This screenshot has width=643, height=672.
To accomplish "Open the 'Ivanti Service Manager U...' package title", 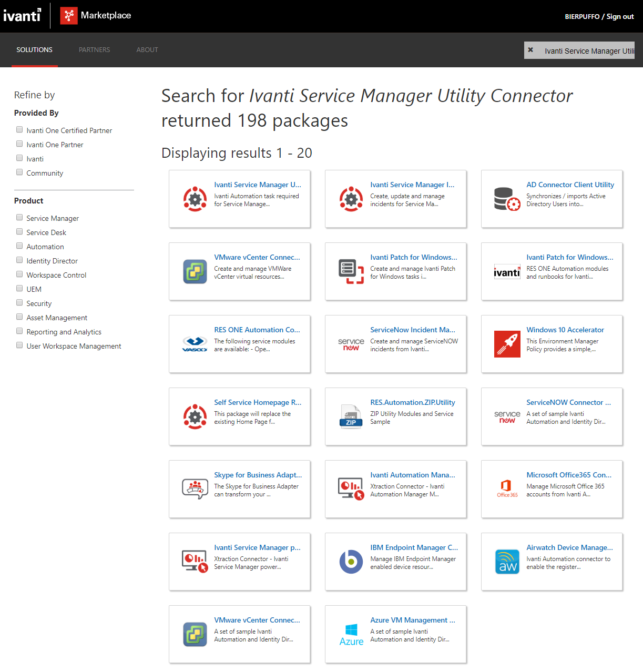I will pyautogui.click(x=258, y=185).
